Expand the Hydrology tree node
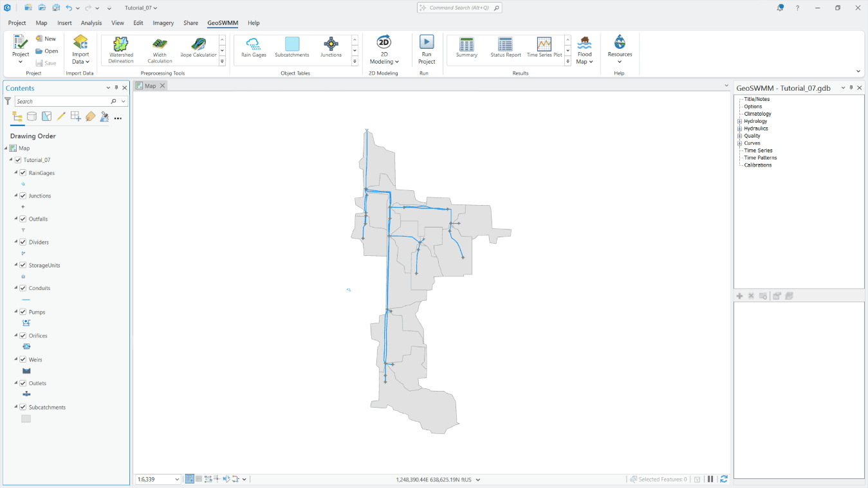The image size is (868, 488). (741, 121)
